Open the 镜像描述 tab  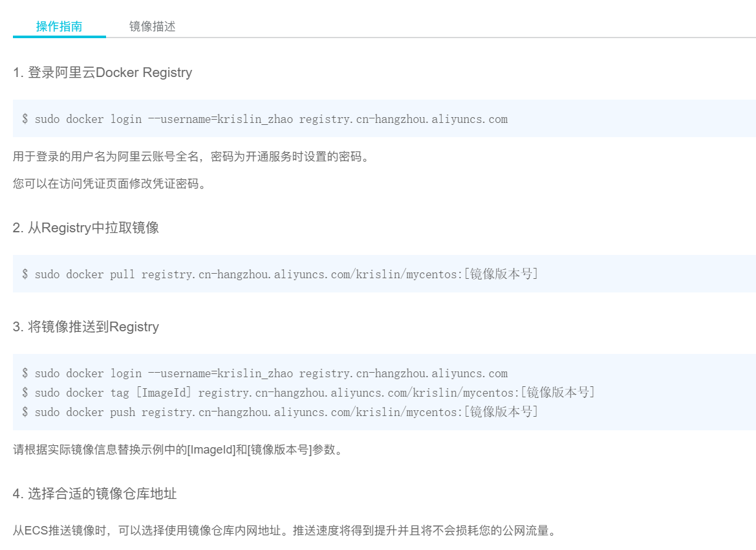tap(152, 27)
